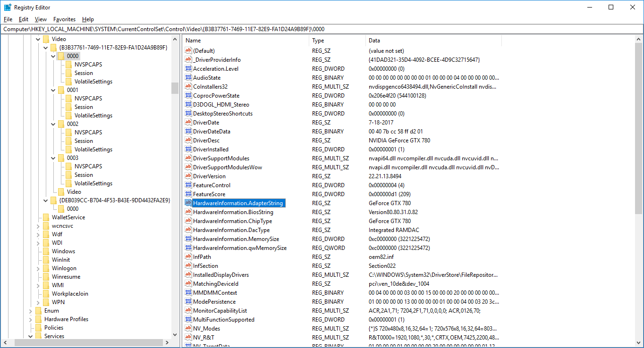Expand the Winlogon key
This screenshot has height=348, width=644.
point(38,268)
